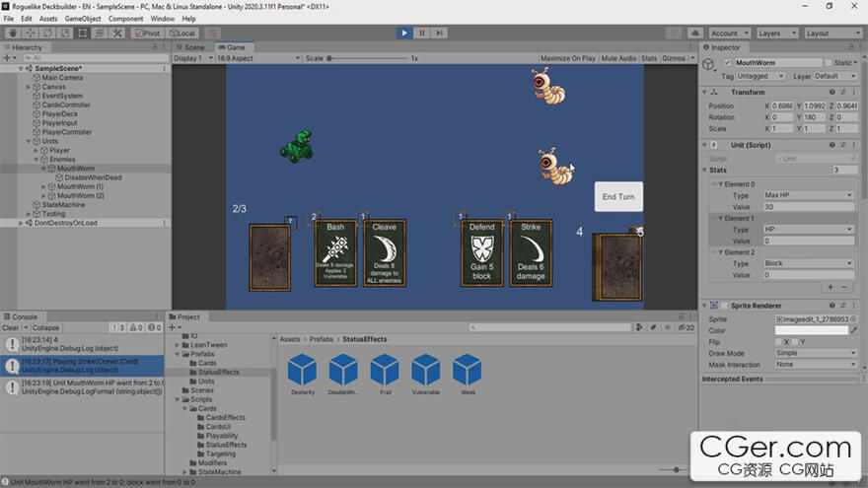
Task: Select Weak prefab asset
Action: 468,374
